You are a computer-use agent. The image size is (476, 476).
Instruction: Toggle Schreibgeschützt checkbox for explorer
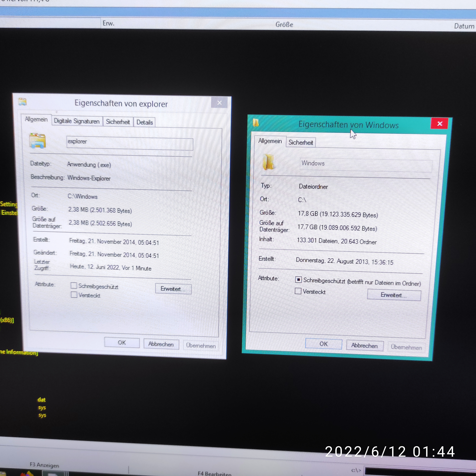click(x=74, y=285)
